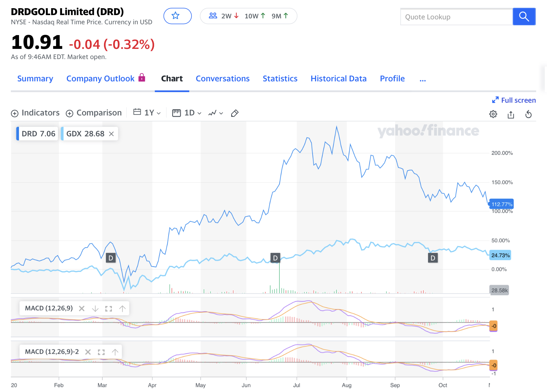Remove the GDX comparison from chart
The height and width of the screenshot is (392, 547).
coord(111,134)
